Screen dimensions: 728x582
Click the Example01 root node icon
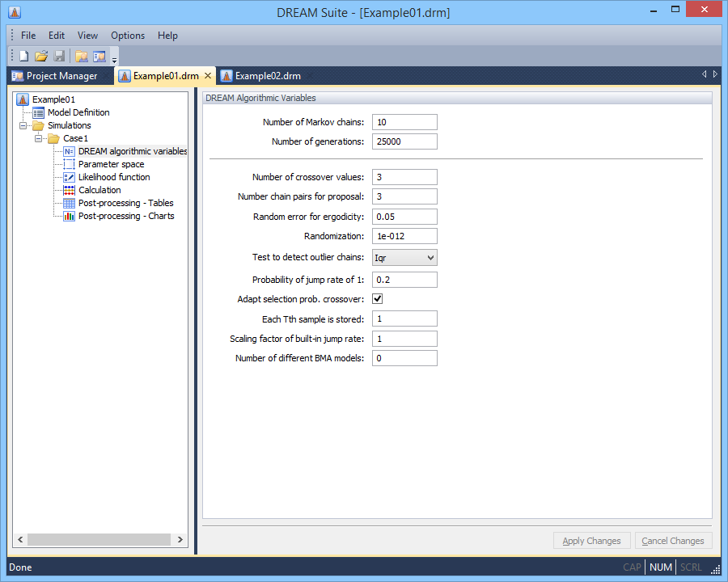tap(23, 99)
